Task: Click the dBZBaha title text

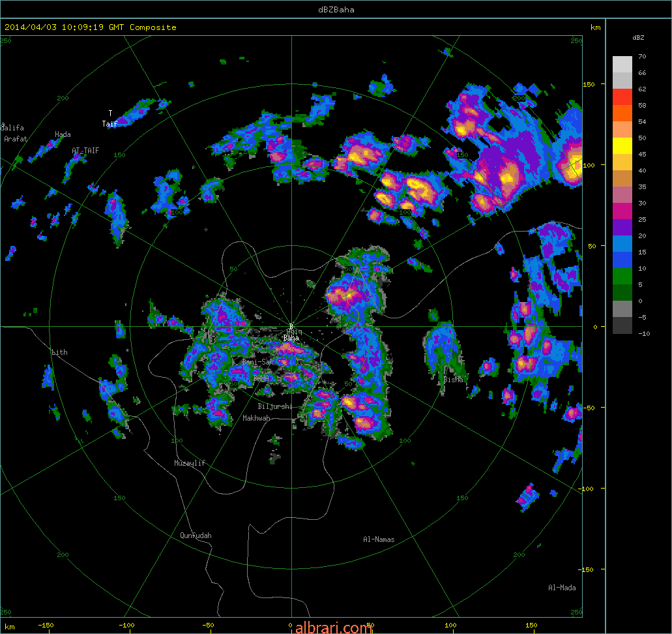Action: point(336,9)
